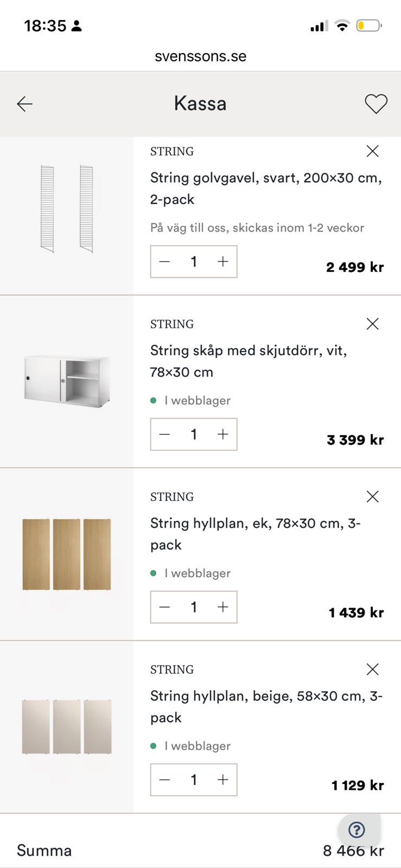This screenshot has width=401, height=868.
Task: View the black golvgavel product image
Action: 67,209
